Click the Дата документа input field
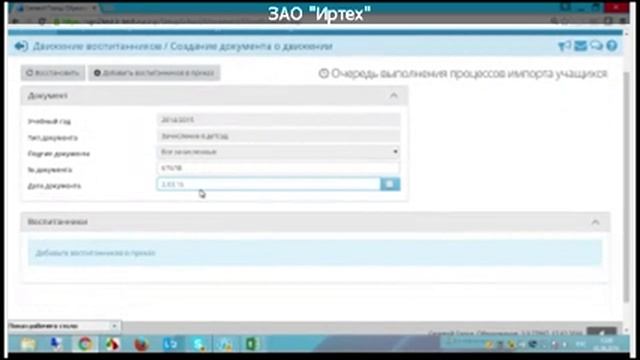640x360 pixels. [269, 184]
